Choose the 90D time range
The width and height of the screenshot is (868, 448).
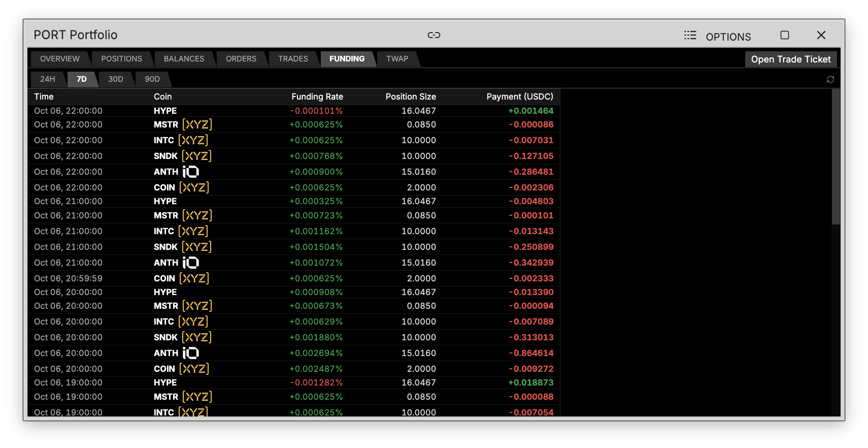click(152, 79)
